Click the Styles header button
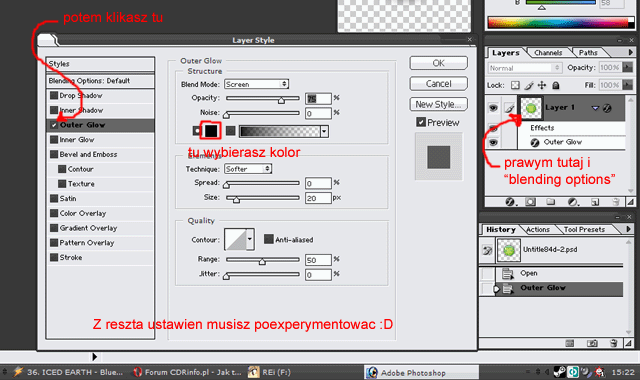 tap(100, 64)
